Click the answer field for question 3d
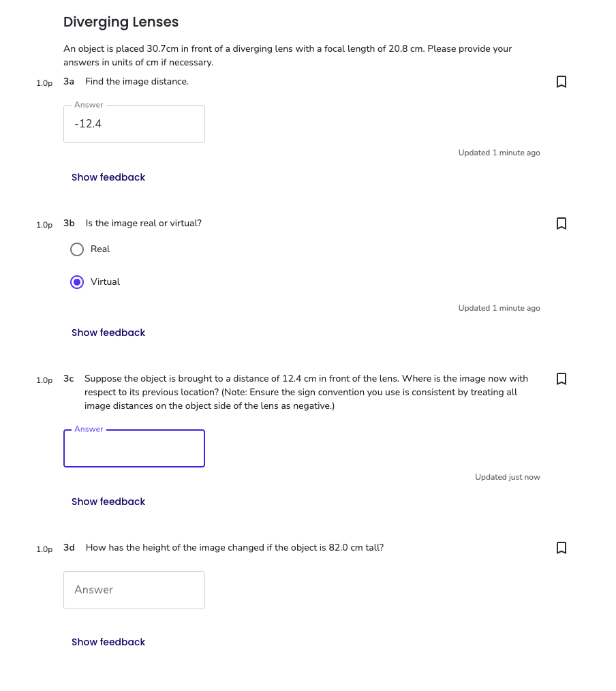 [134, 590]
